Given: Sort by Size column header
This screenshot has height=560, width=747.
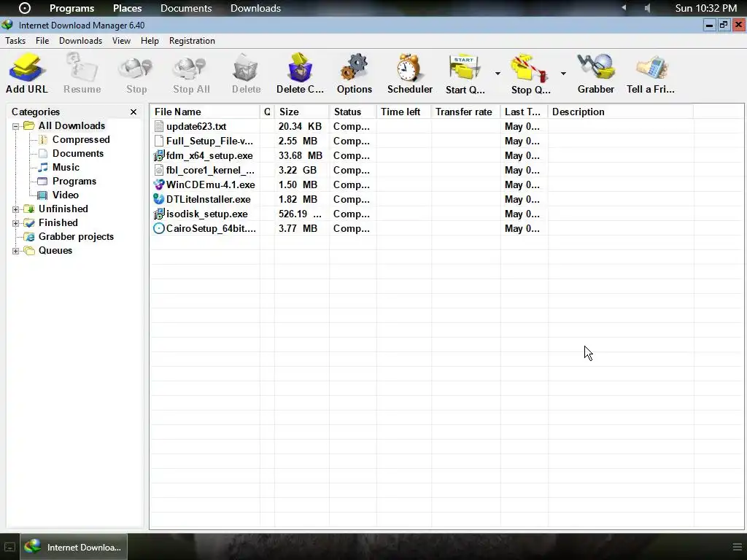Looking at the screenshot, I should click(301, 112).
